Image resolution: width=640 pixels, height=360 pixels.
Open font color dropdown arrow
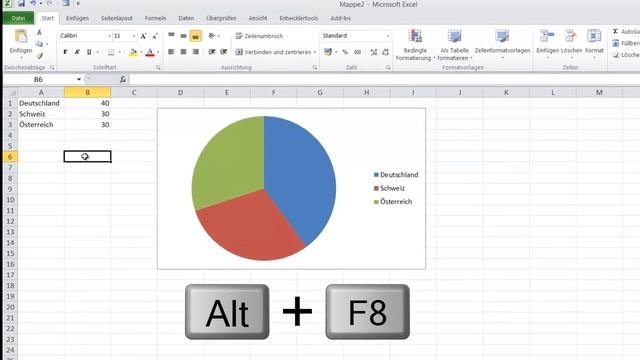pos(158,52)
